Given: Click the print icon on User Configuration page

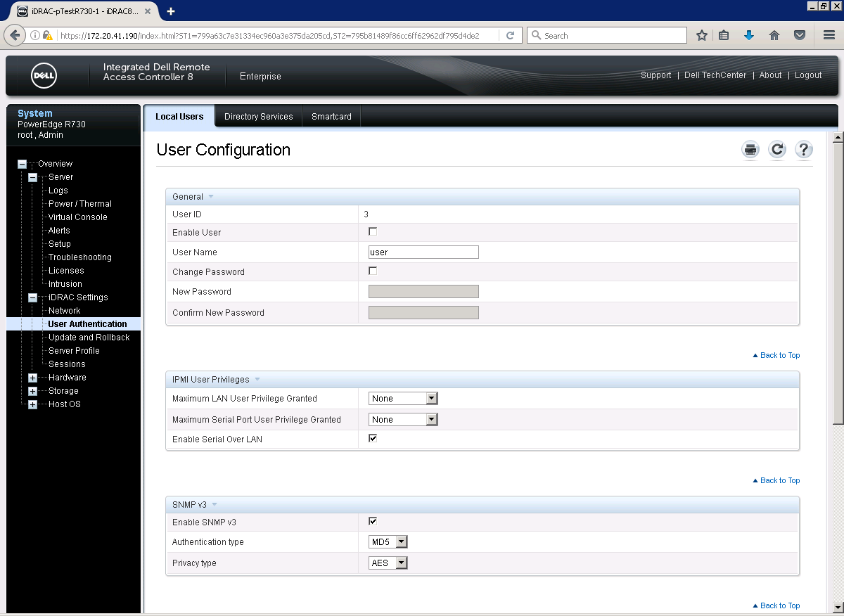Looking at the screenshot, I should 750,149.
